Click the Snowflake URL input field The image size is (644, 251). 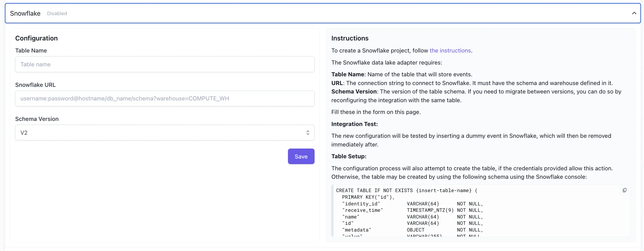click(x=165, y=98)
